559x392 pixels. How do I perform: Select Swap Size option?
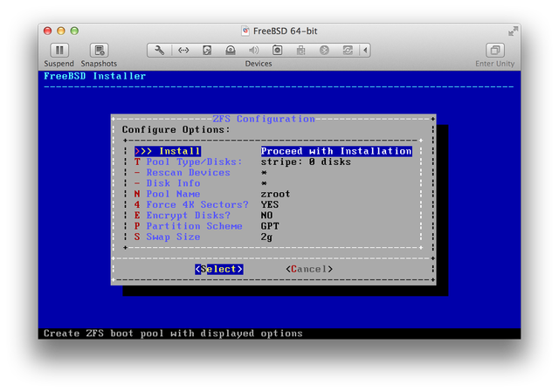click(167, 237)
